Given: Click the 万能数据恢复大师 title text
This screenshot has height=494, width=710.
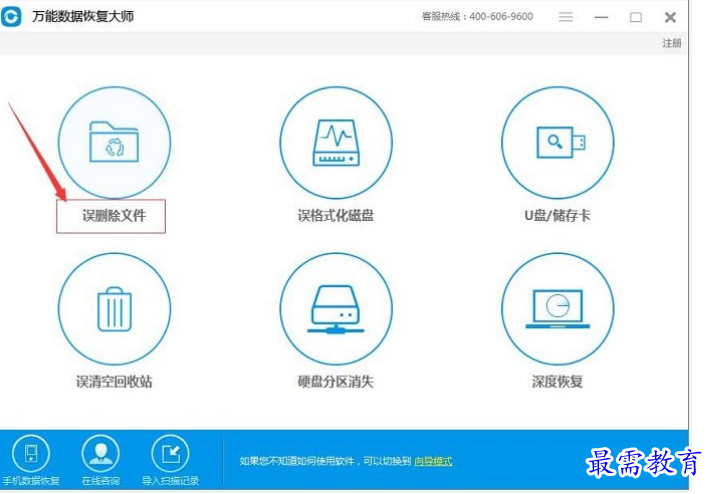Looking at the screenshot, I should point(83,17).
